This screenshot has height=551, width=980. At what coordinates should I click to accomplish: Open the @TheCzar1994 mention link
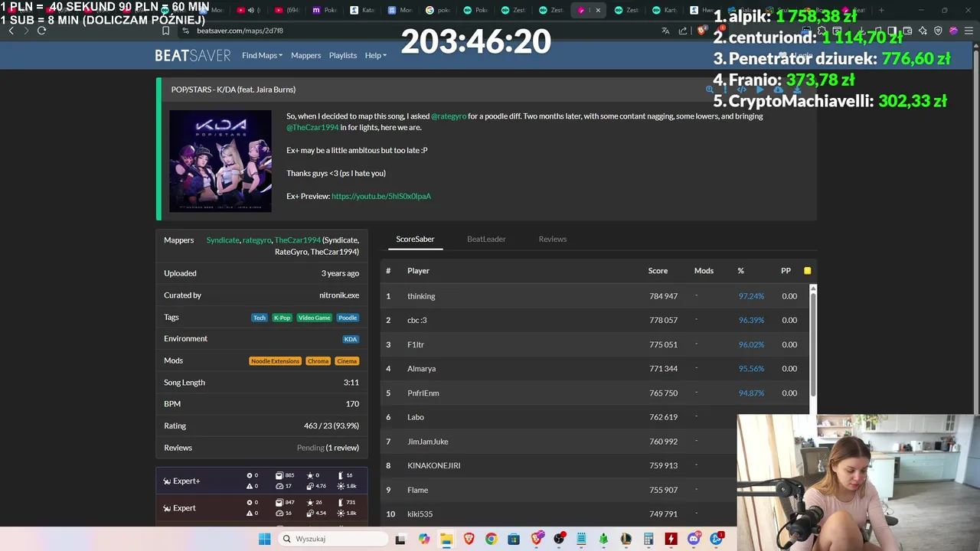(312, 128)
